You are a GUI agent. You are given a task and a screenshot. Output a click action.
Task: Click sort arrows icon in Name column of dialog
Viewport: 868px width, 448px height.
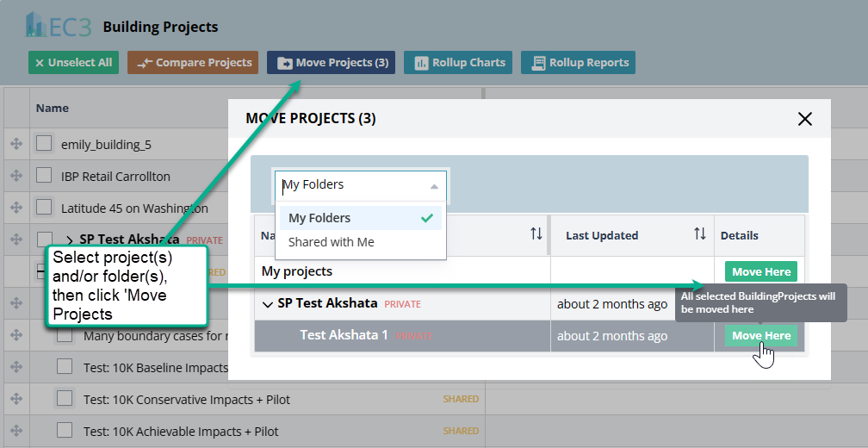pos(536,234)
